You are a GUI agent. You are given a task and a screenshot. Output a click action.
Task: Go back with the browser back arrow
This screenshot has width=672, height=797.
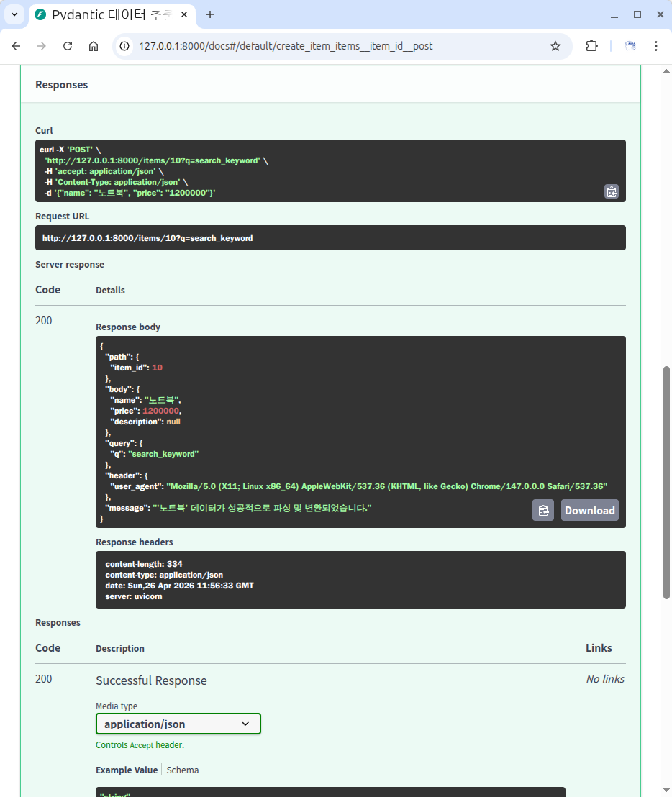tap(16, 46)
